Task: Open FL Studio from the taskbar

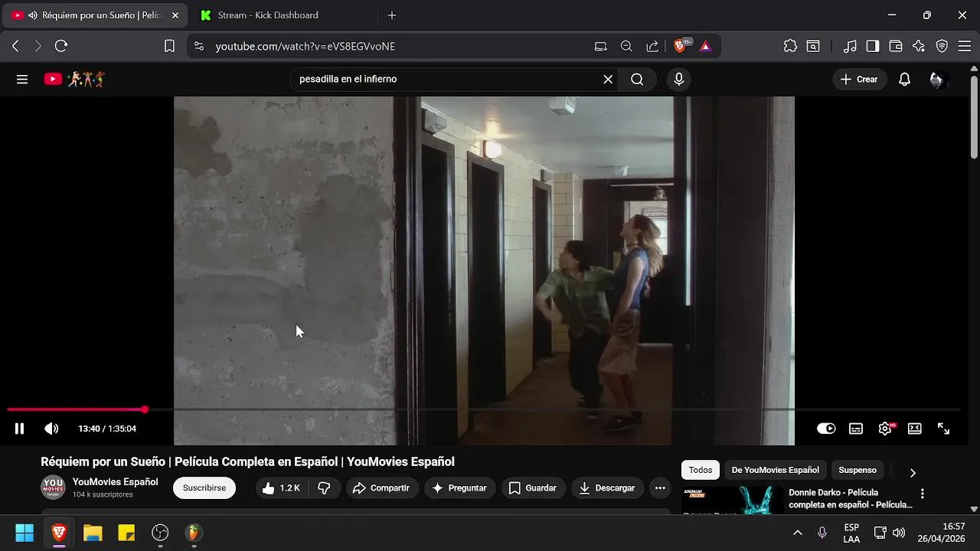Action: [x=194, y=533]
